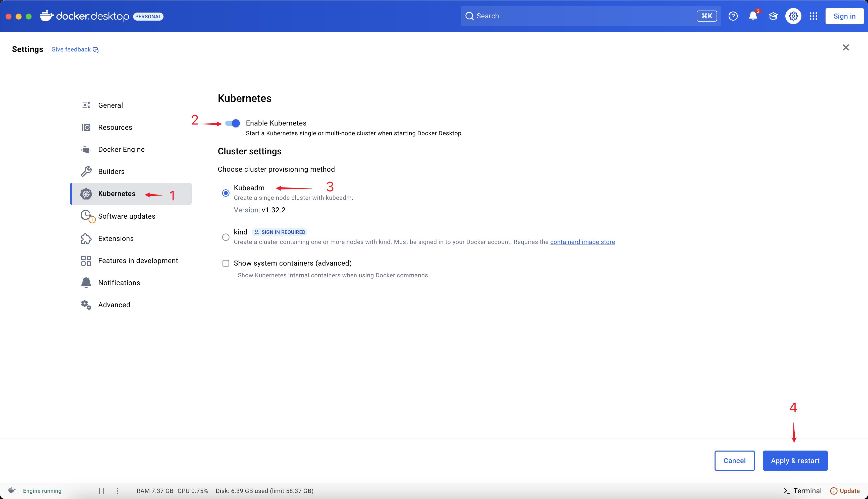The image size is (868, 499).
Task: Pause the engine with pause icon
Action: click(x=101, y=491)
